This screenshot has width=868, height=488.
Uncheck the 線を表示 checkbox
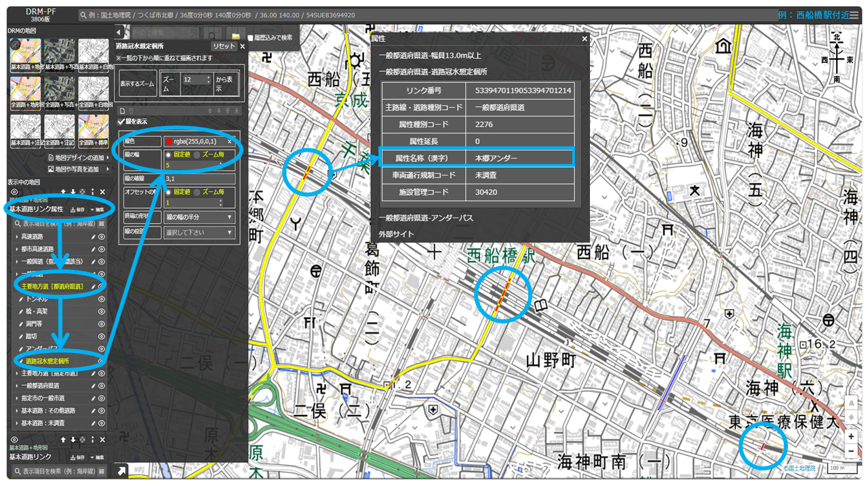click(121, 122)
